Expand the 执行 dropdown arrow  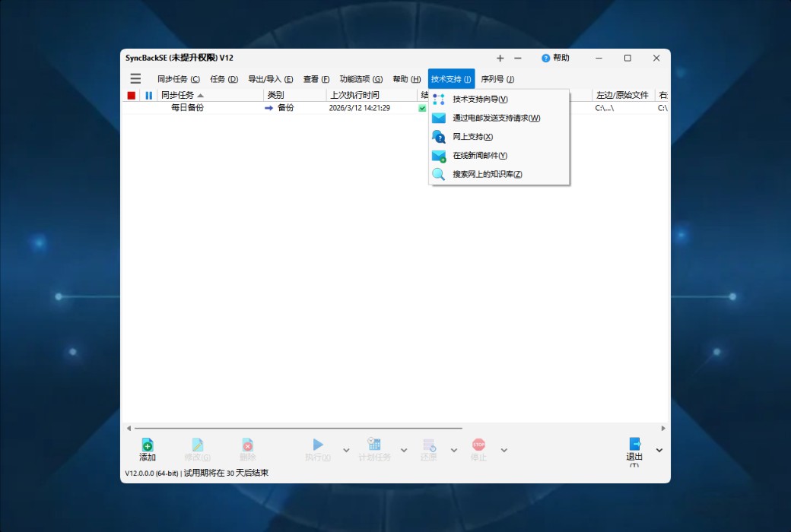345,450
